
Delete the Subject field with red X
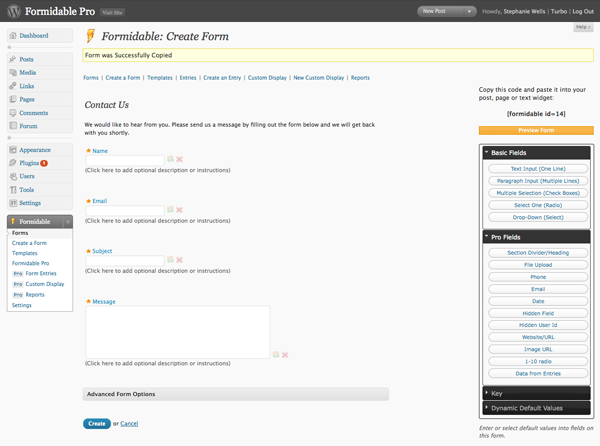(x=179, y=260)
